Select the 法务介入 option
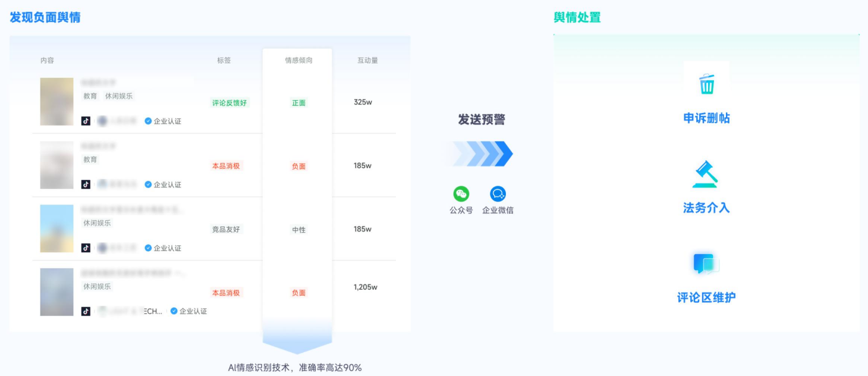Image resolution: width=868 pixels, height=376 pixels. pyautogui.click(x=706, y=208)
